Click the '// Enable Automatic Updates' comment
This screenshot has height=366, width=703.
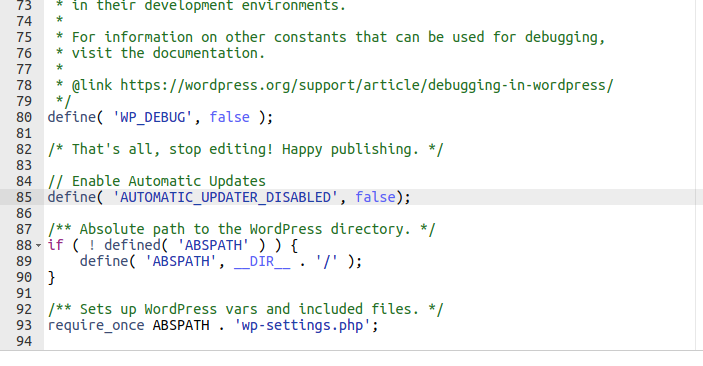tap(156, 181)
